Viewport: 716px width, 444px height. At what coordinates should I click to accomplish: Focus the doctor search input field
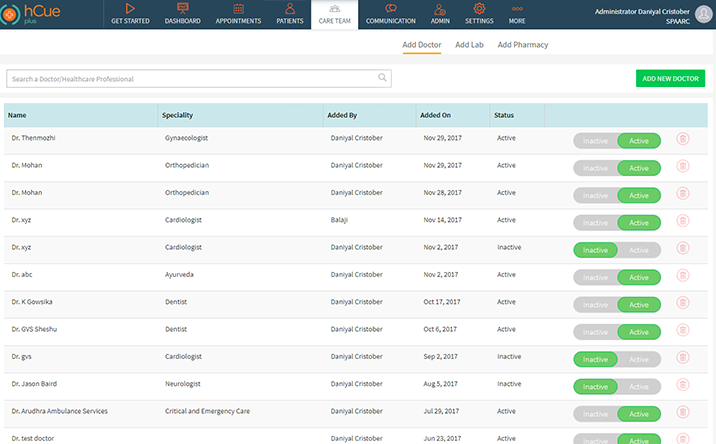point(190,78)
